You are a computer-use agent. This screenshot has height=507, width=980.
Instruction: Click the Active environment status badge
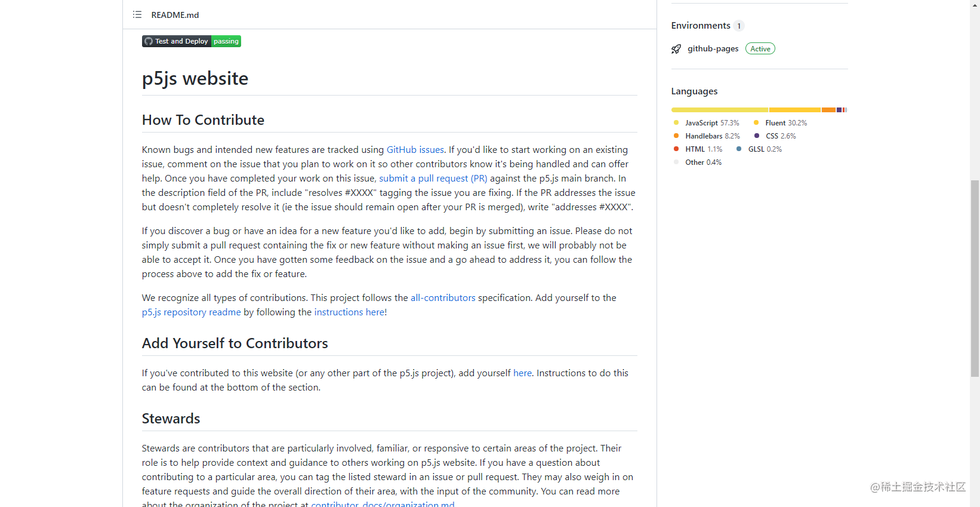pos(760,49)
